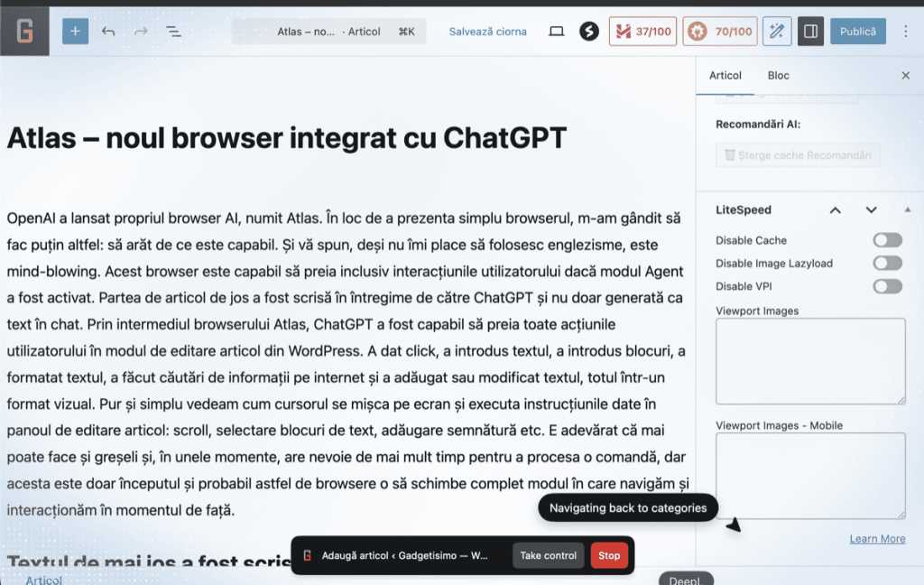Click the laptop preview icon

coord(557,32)
